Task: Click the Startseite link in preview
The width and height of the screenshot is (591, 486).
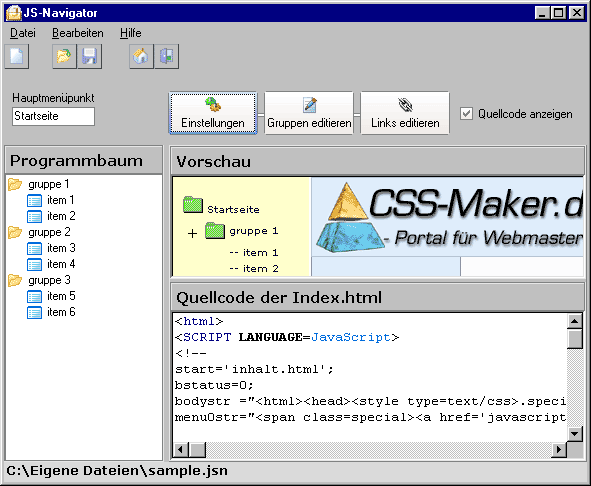Action: pos(233,209)
